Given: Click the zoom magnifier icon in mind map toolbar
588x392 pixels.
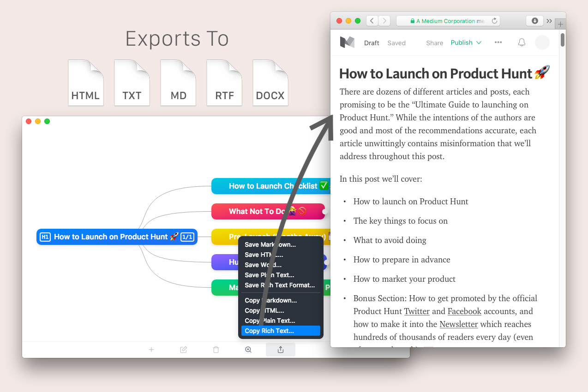Looking at the screenshot, I should (x=248, y=350).
